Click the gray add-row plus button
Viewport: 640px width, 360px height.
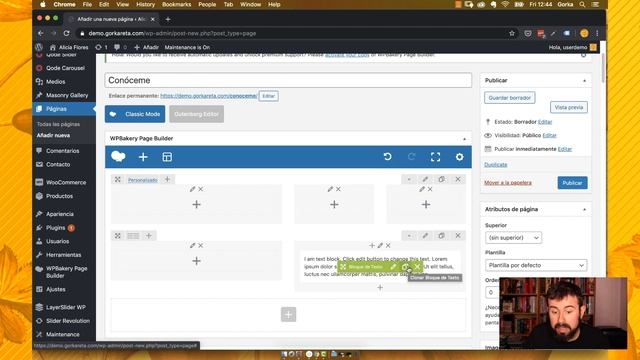pos(289,314)
